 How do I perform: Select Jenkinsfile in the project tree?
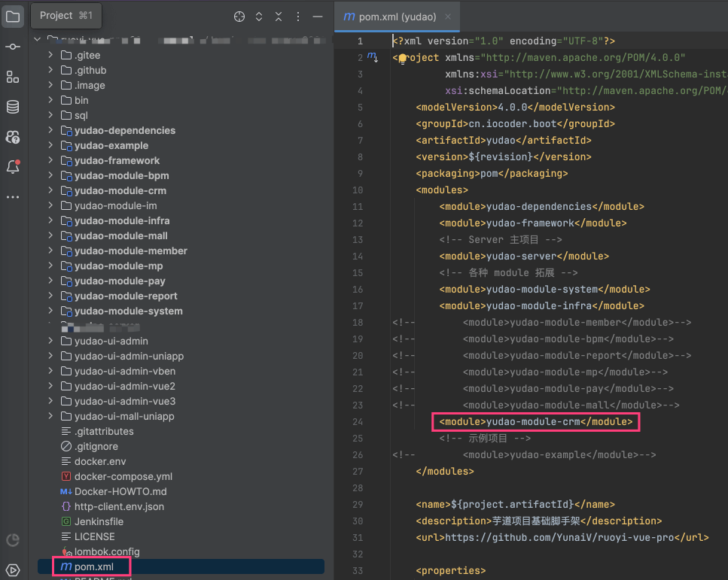pos(99,521)
